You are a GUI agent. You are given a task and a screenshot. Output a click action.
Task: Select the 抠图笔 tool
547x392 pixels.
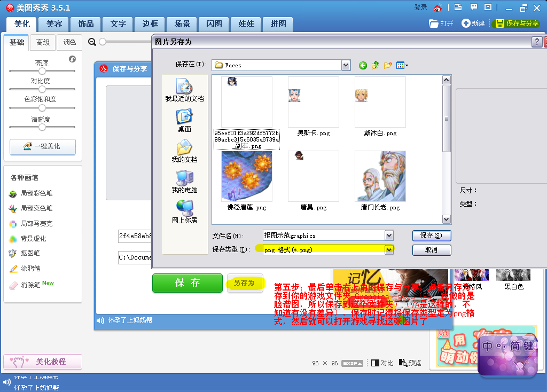point(25,253)
